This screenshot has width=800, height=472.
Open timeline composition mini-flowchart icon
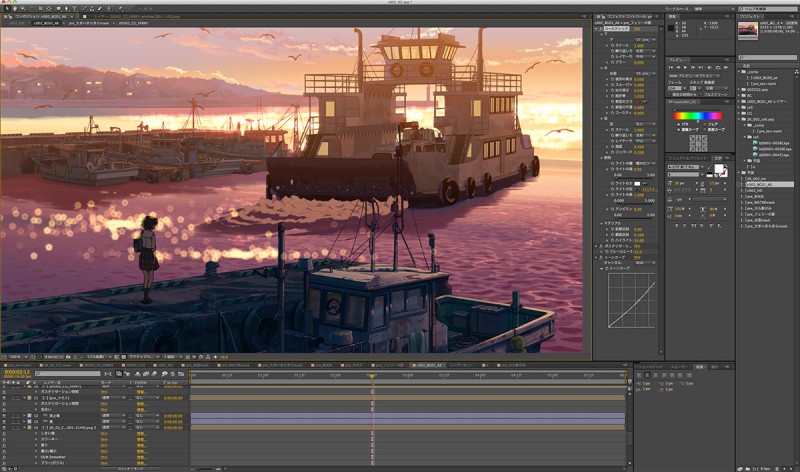click(x=108, y=374)
